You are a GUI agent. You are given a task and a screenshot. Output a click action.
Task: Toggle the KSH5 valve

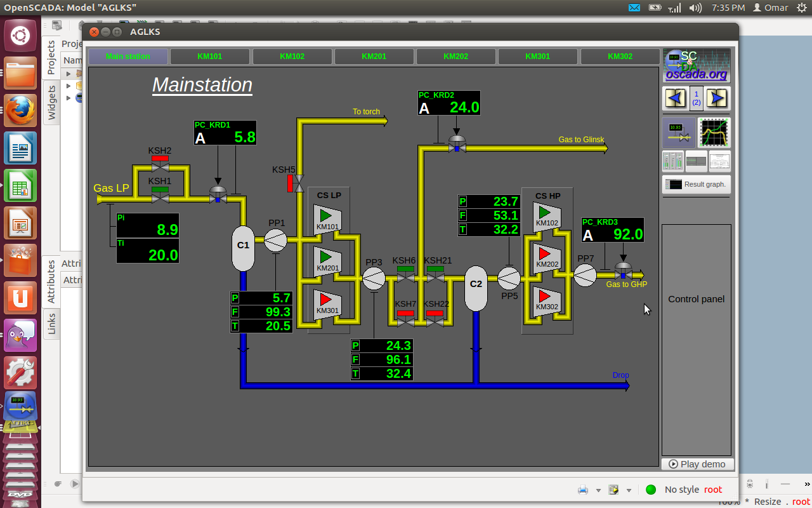[x=299, y=184]
